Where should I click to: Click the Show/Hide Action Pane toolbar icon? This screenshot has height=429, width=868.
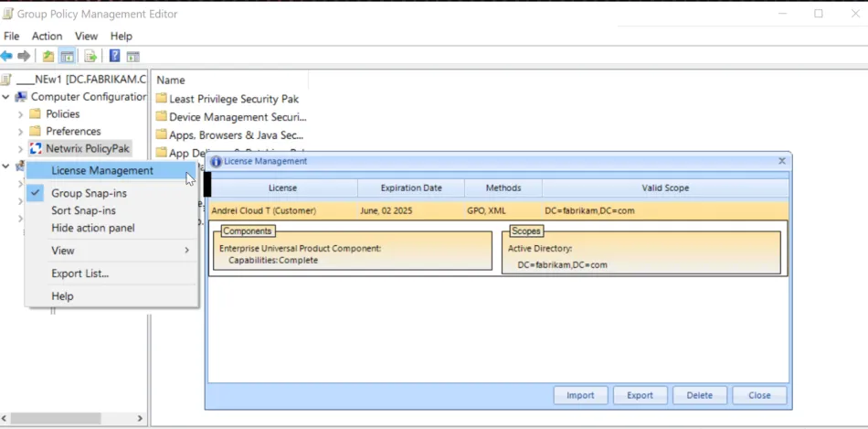[133, 56]
